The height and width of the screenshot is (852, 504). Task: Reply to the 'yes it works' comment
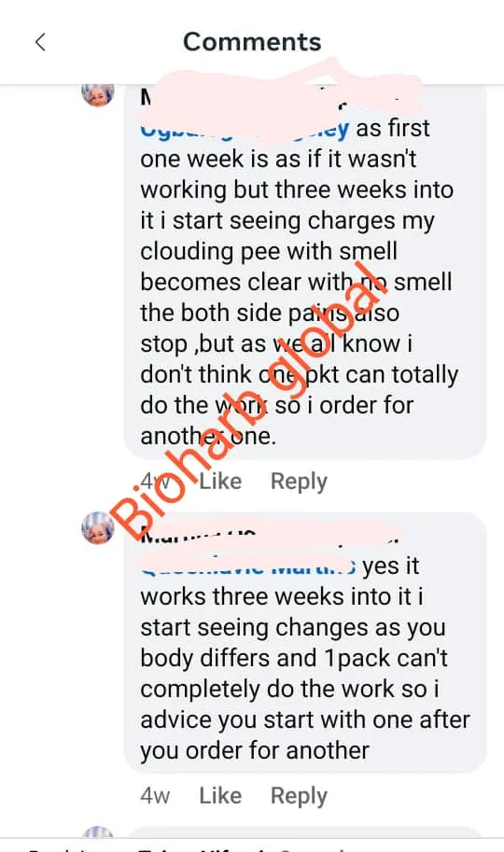299,796
